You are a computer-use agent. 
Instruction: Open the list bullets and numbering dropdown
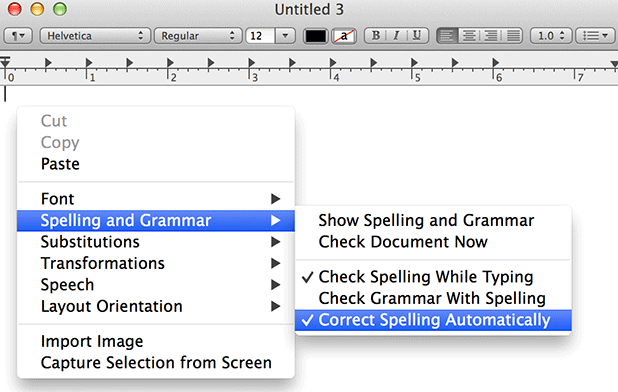595,36
